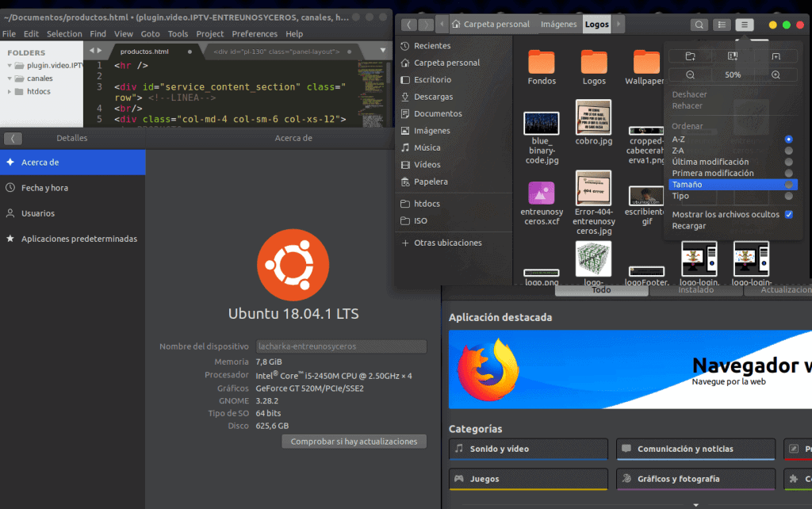Screen dimensions: 812x509
Task: Click the new folder icon in the popup
Action: (689, 55)
